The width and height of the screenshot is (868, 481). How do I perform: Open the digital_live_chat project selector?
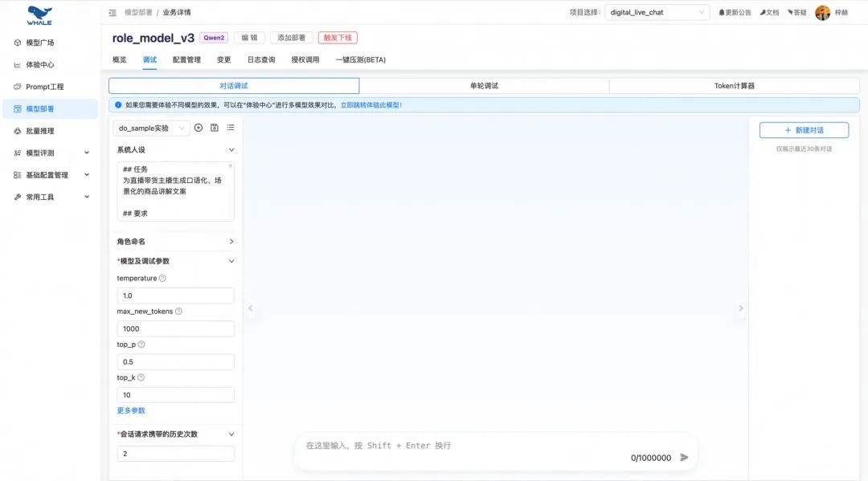click(x=657, y=12)
